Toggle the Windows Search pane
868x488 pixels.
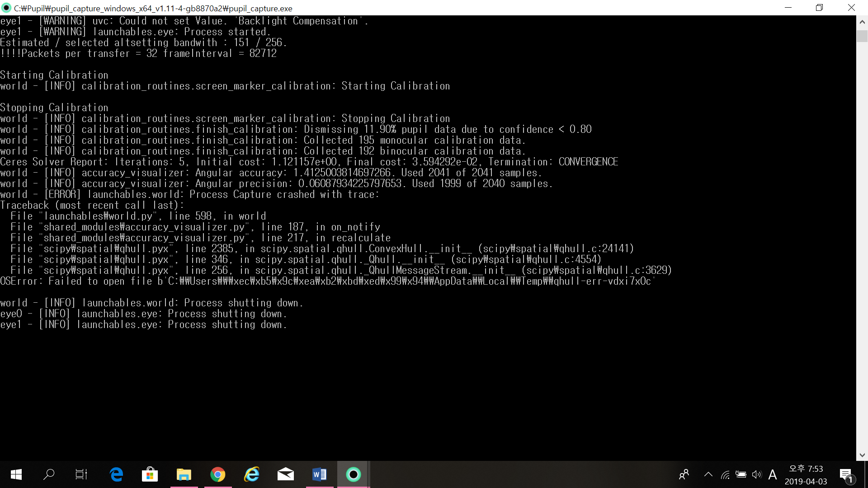coord(49,474)
